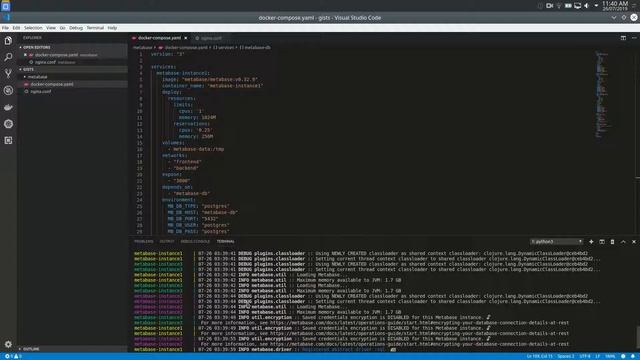This screenshot has width=640, height=360.
Task: Click the UTF-8 encoding status entry
Action: click(585, 356)
